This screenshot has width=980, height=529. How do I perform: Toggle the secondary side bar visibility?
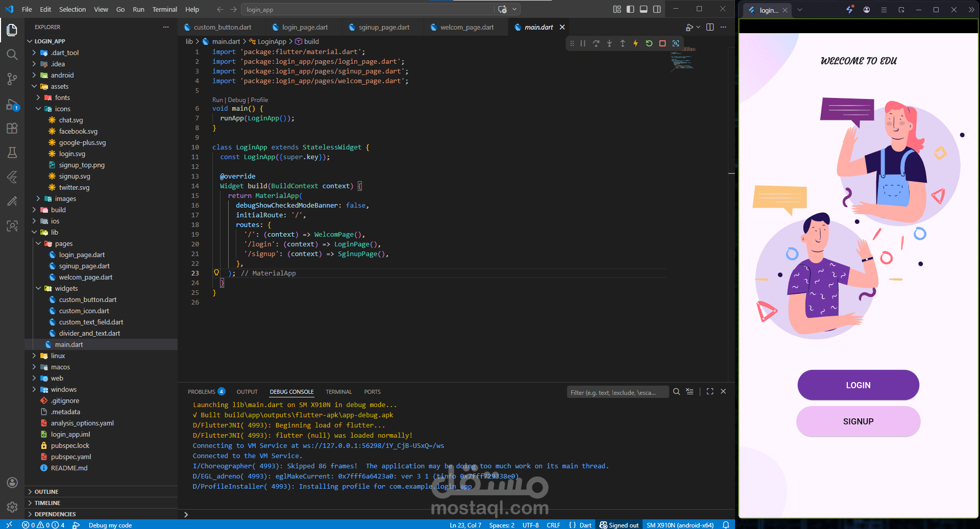pyautogui.click(x=657, y=9)
